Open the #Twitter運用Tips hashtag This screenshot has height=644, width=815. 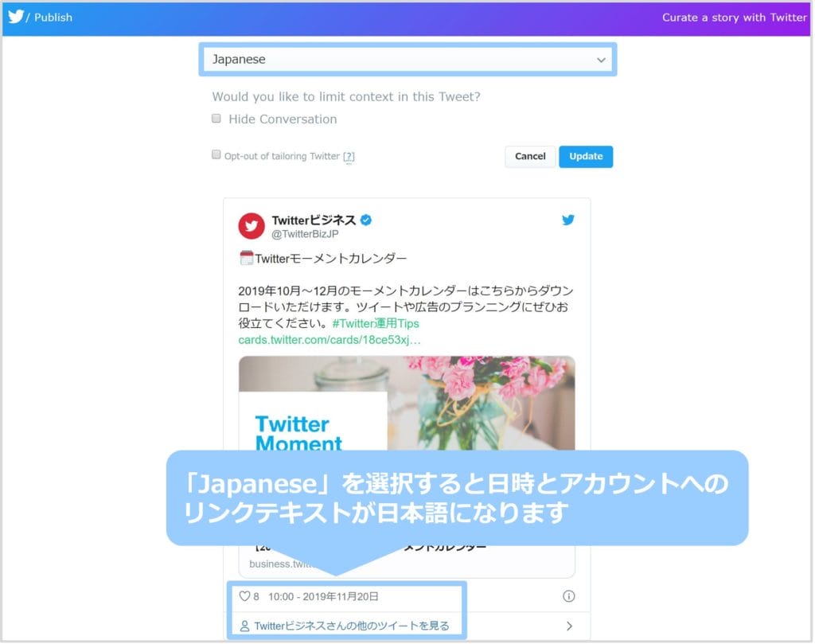[x=376, y=323]
